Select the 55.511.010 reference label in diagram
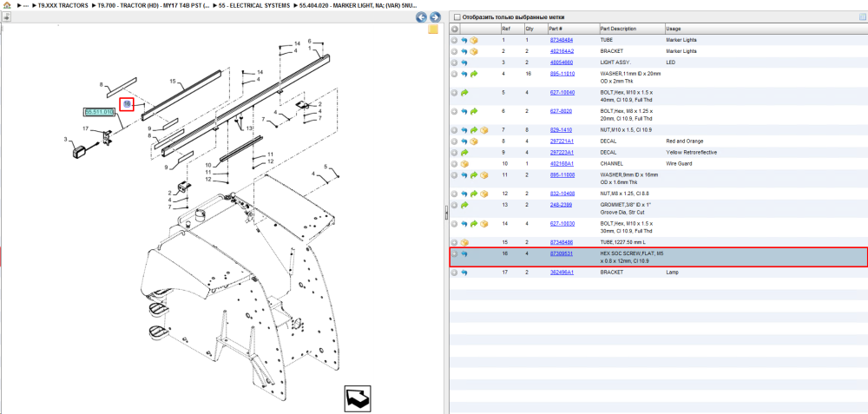Screen dimensions: 868x414 tap(99, 112)
